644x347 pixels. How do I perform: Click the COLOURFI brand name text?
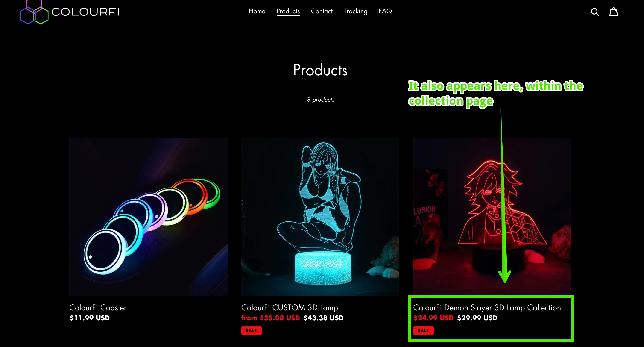pos(85,12)
